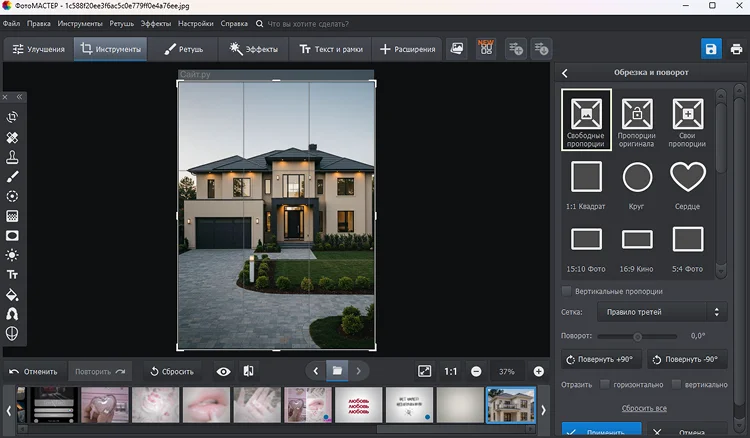This screenshot has width=750, height=438.
Task: Click the save preset list icon
Action: [x=541, y=49]
